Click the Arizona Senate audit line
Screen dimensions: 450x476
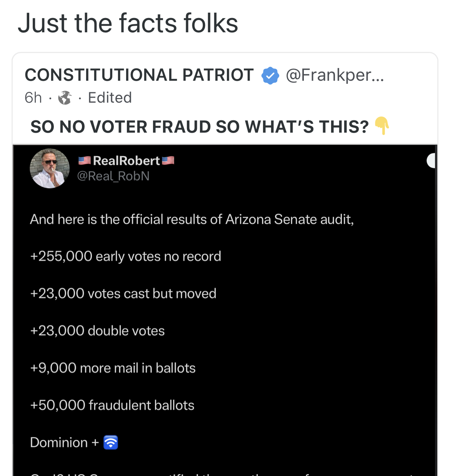click(x=192, y=219)
